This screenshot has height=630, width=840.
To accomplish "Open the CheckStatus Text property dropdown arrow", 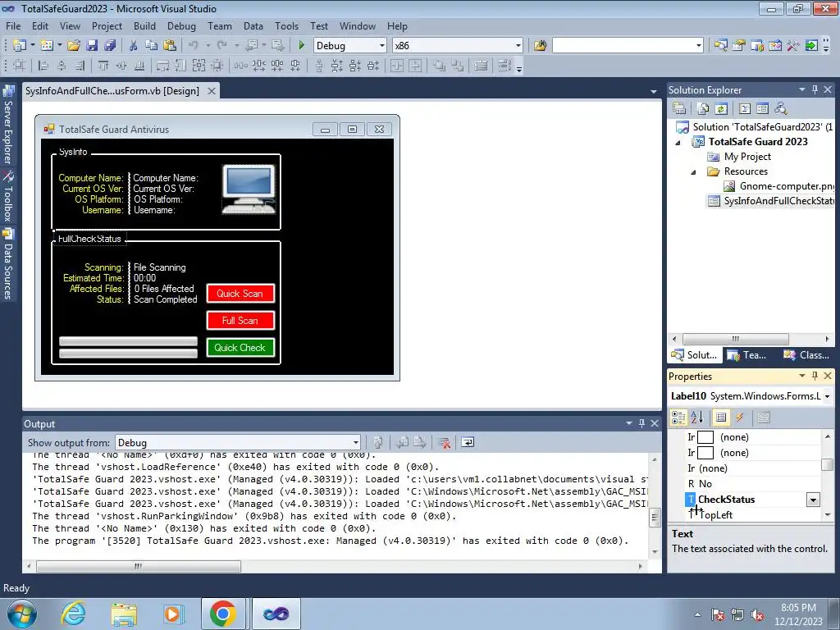I will (x=813, y=500).
